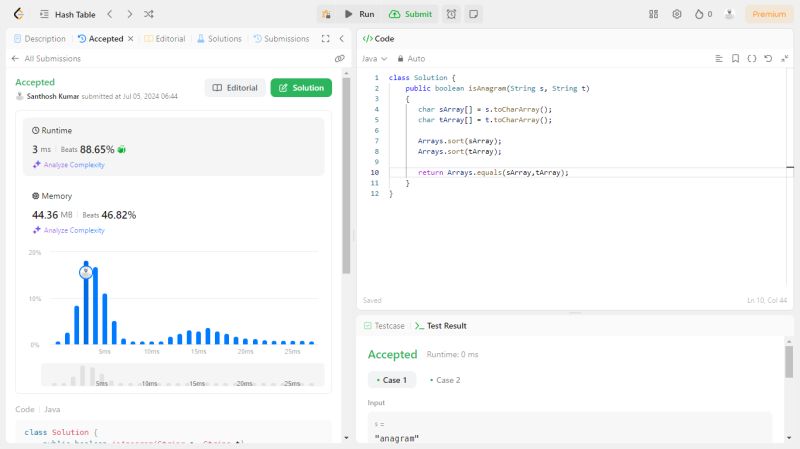Image resolution: width=800 pixels, height=449 pixels.
Task: Open the notes sticky icon
Action: (473, 14)
